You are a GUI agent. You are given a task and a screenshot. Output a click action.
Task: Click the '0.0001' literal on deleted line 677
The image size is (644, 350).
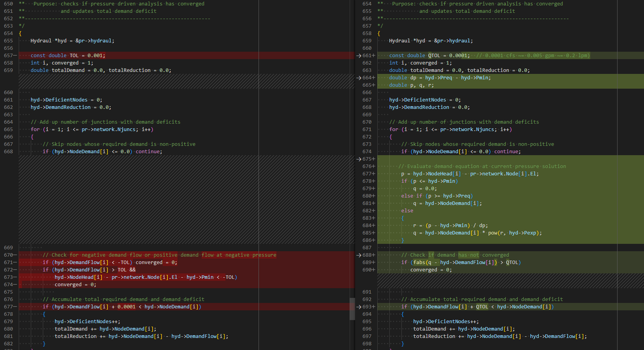(x=127, y=307)
